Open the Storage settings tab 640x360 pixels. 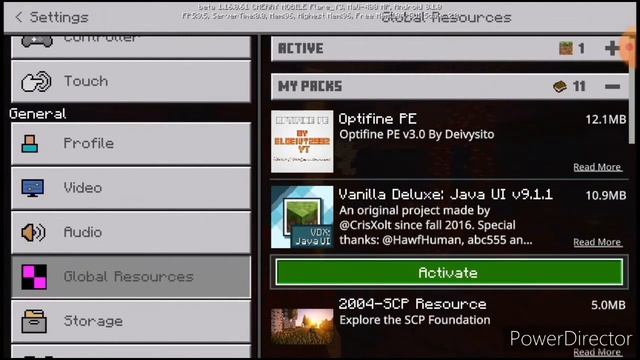coord(131,321)
